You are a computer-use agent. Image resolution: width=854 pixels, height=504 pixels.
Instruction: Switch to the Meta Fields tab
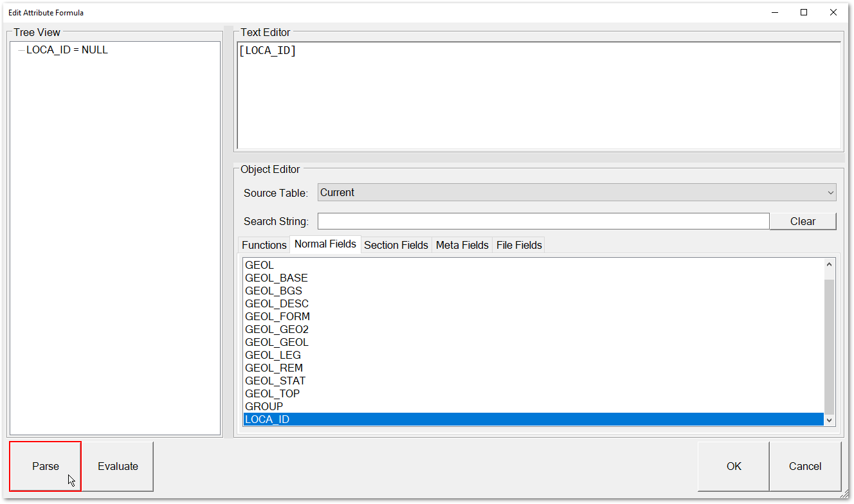click(x=462, y=245)
